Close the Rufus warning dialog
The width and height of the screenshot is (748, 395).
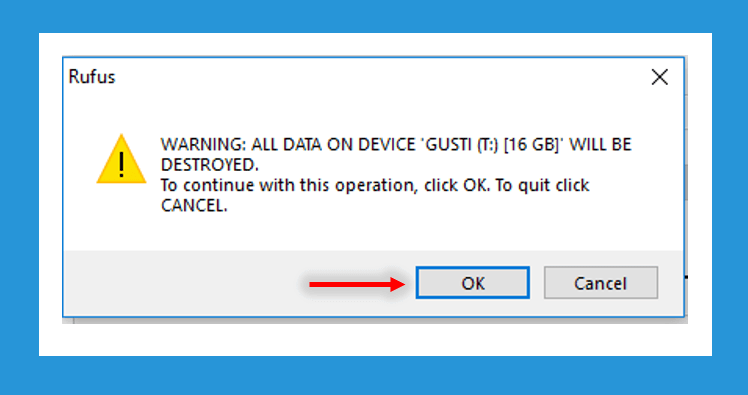pos(659,77)
